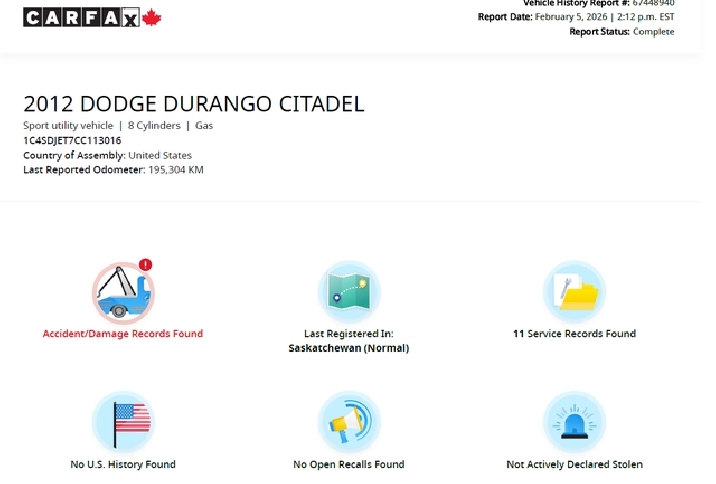This screenshot has height=484, width=716.
Task: Click the Last Reported Odometer value
Action: pyautogui.click(x=176, y=170)
